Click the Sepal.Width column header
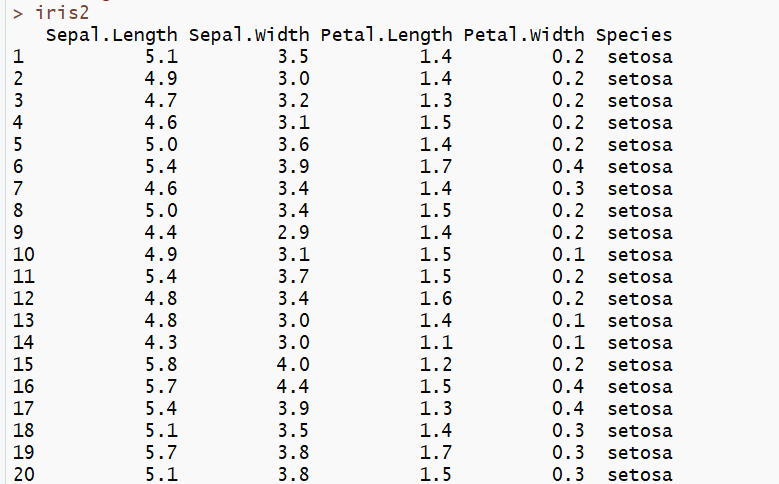This screenshot has height=484, width=779. pyautogui.click(x=248, y=35)
